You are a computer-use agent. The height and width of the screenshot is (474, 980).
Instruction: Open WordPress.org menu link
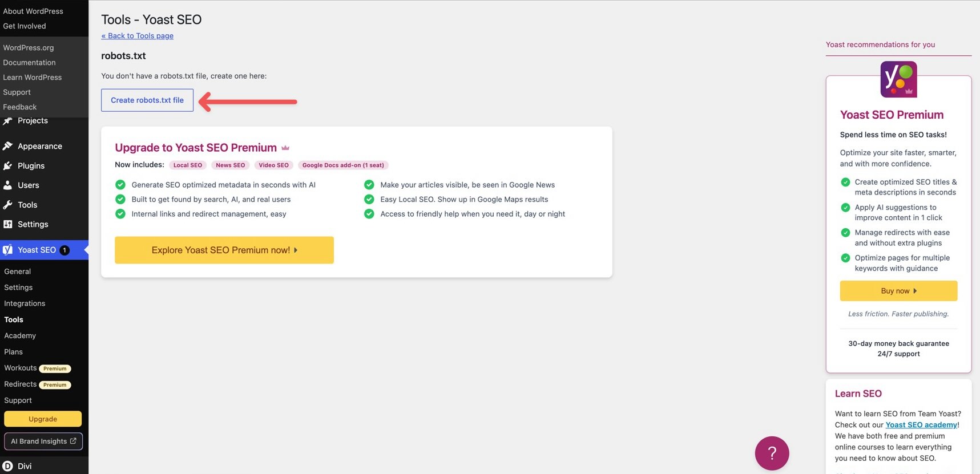29,47
